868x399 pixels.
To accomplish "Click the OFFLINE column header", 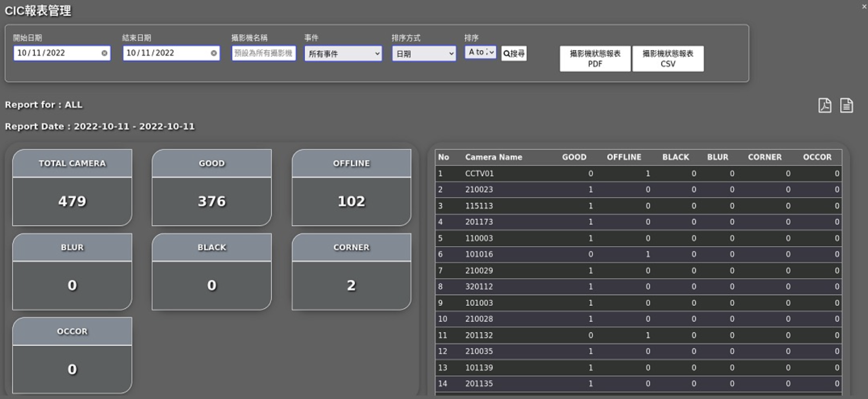I will 624,157.
